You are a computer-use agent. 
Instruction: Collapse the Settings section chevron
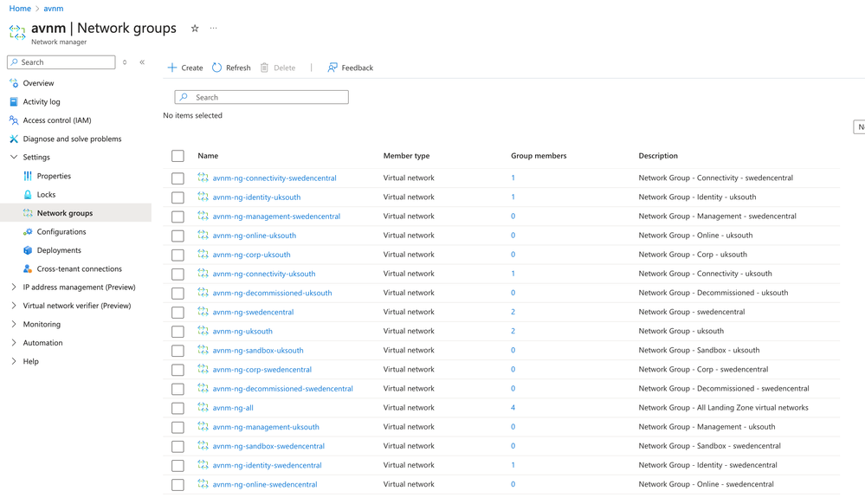point(14,158)
